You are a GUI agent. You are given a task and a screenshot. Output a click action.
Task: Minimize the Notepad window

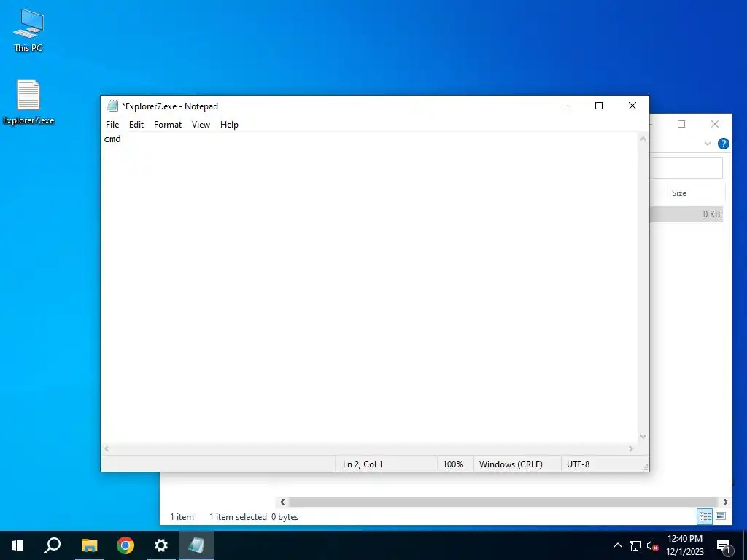click(x=566, y=106)
